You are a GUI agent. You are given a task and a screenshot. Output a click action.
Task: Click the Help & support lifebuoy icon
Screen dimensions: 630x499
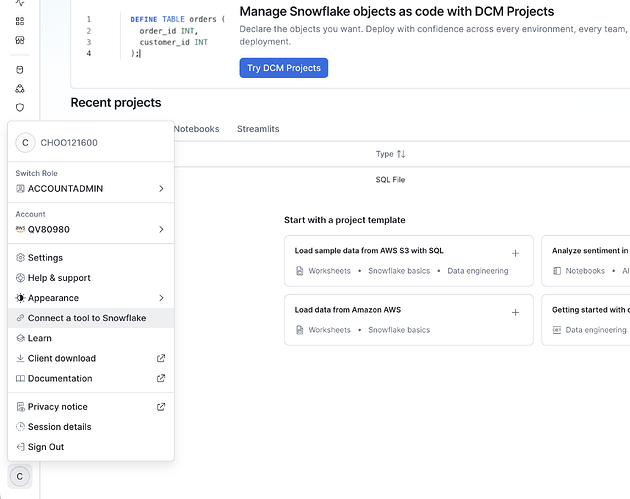[x=20, y=278]
